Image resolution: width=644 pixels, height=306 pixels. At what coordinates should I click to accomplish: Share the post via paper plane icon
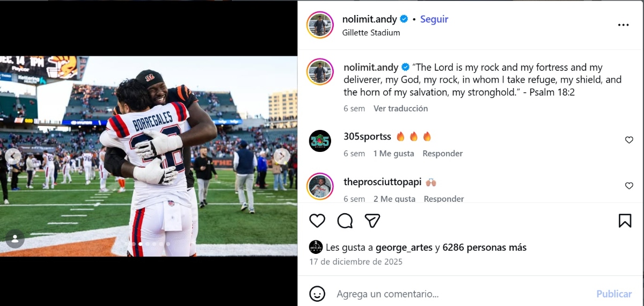point(372,221)
